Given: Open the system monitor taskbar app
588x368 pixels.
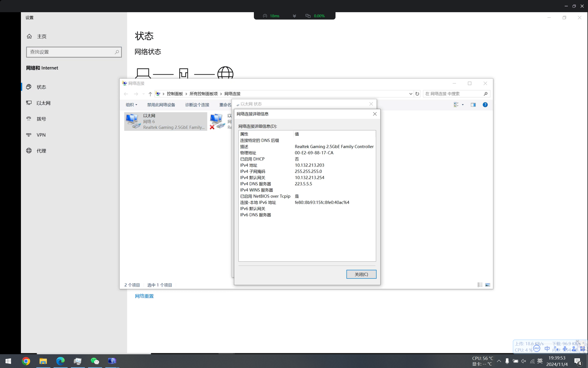Looking at the screenshot, I should point(77,361).
